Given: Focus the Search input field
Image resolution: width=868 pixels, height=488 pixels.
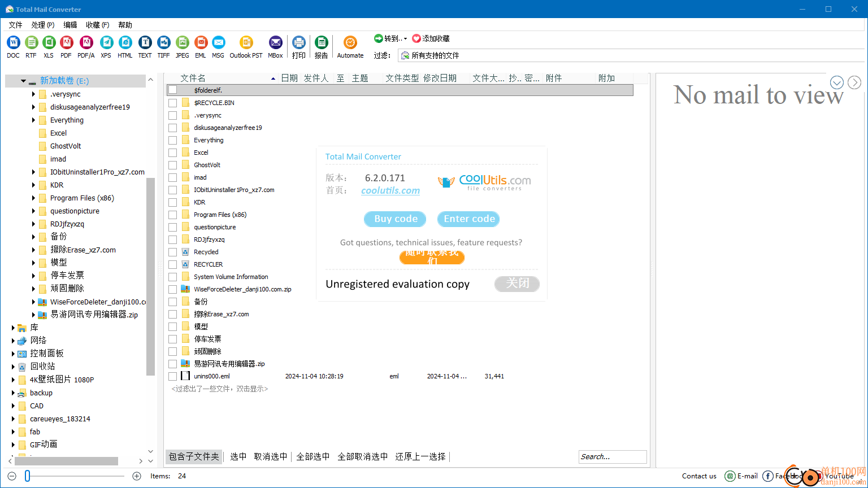Looking at the screenshot, I should (613, 456).
